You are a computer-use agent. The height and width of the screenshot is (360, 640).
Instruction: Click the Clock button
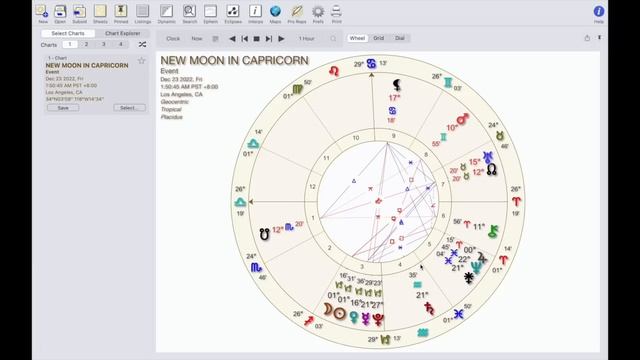(x=173, y=38)
